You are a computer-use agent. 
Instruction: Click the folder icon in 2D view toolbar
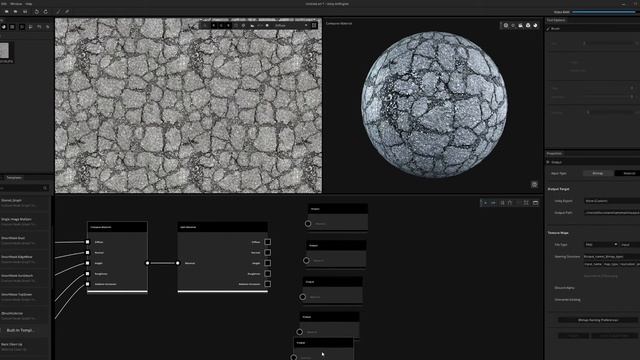tap(252, 25)
